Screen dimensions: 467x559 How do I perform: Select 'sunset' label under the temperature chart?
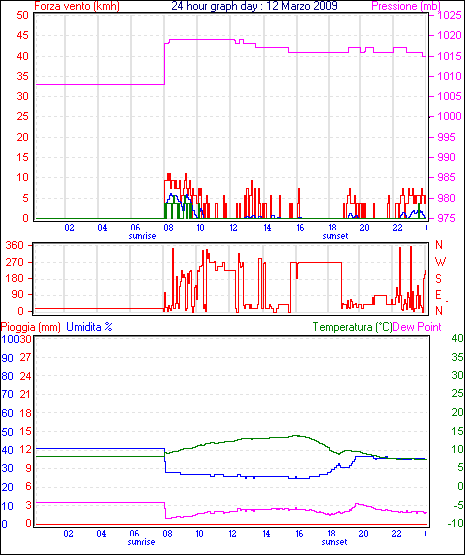(334, 542)
